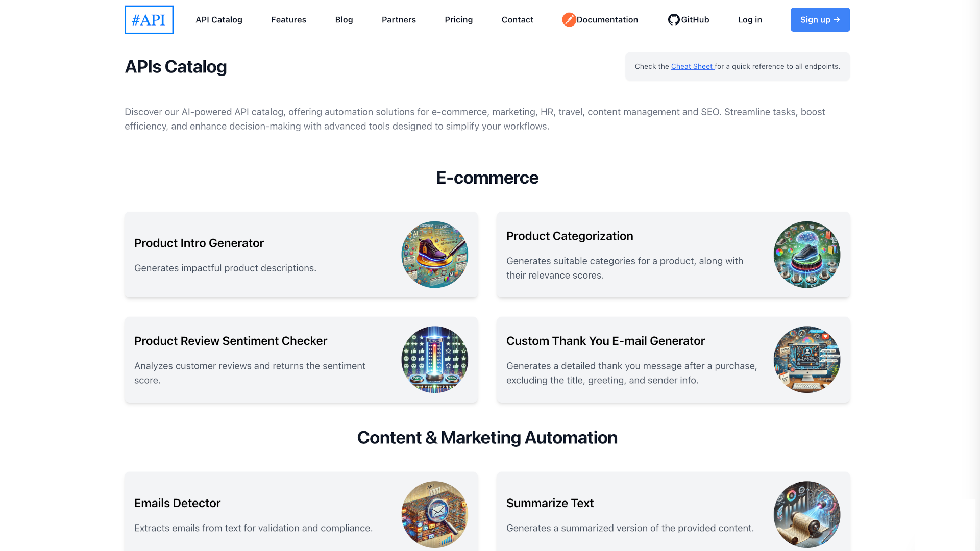
Task: Click the Log in link
Action: coord(750,20)
